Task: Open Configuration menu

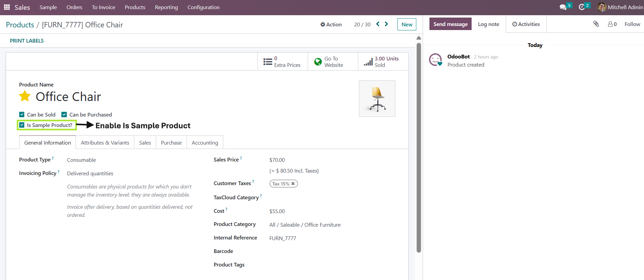Action: [203, 7]
